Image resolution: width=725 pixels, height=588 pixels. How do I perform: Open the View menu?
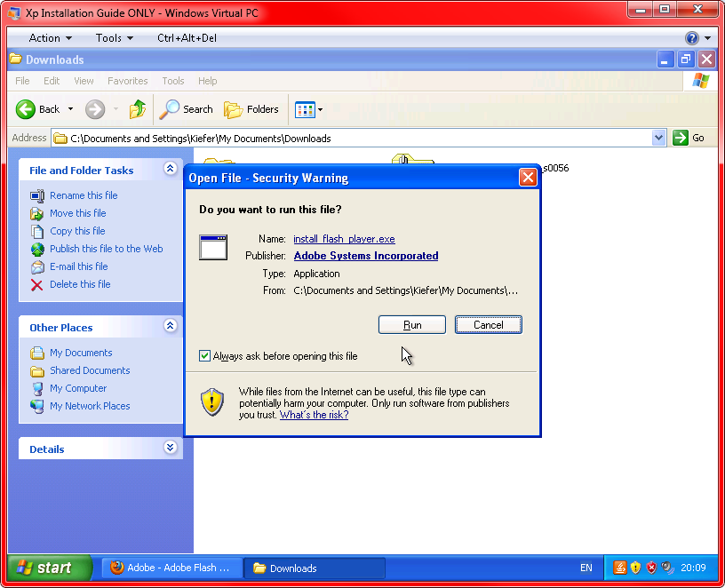(x=84, y=81)
